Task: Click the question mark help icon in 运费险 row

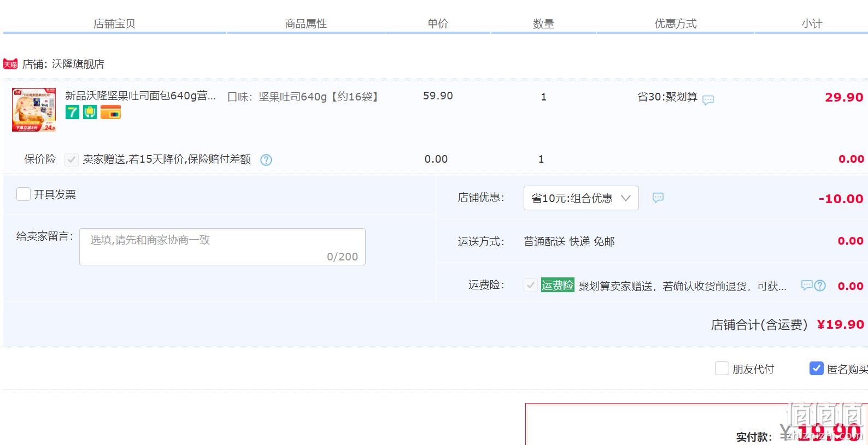Action: (820, 286)
